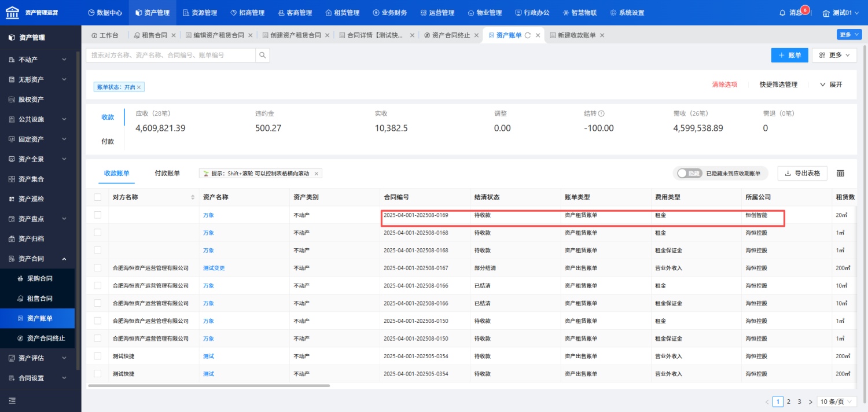Expand the 资产全景 sidebar group
This screenshot has width=868, height=412.
(x=38, y=159)
